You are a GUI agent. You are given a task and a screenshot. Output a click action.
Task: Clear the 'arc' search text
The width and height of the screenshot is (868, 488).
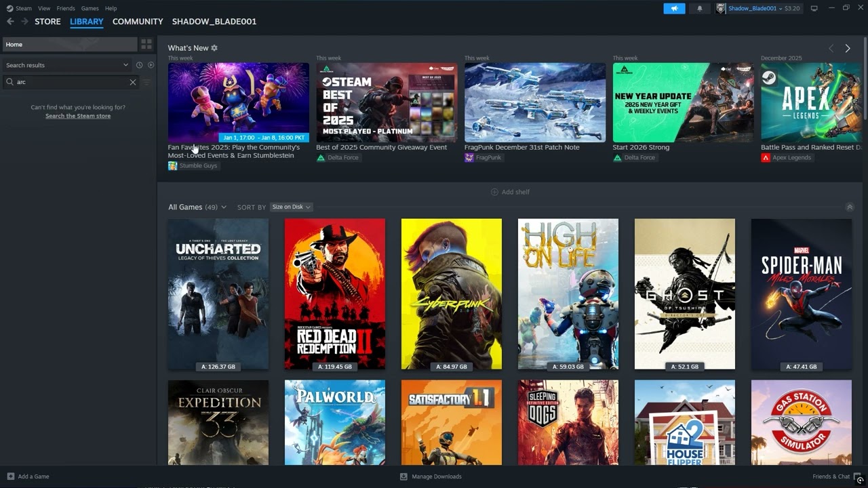(133, 82)
